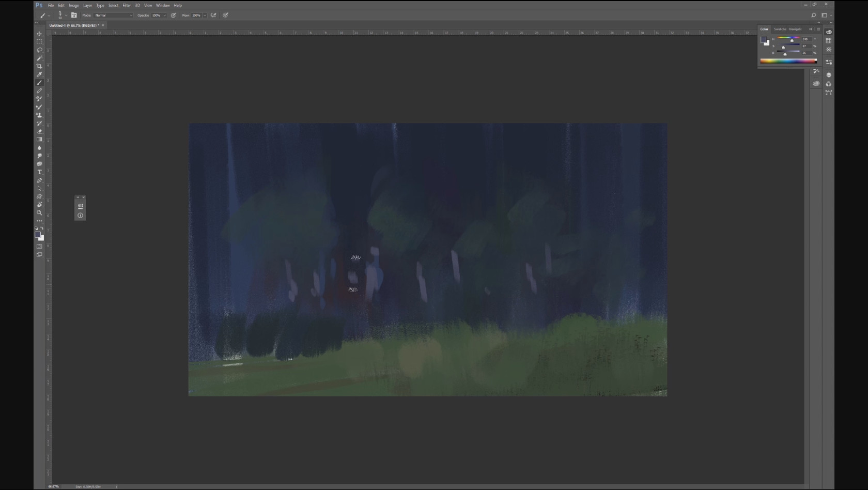Toggle the brush settings panel button

pyautogui.click(x=74, y=16)
